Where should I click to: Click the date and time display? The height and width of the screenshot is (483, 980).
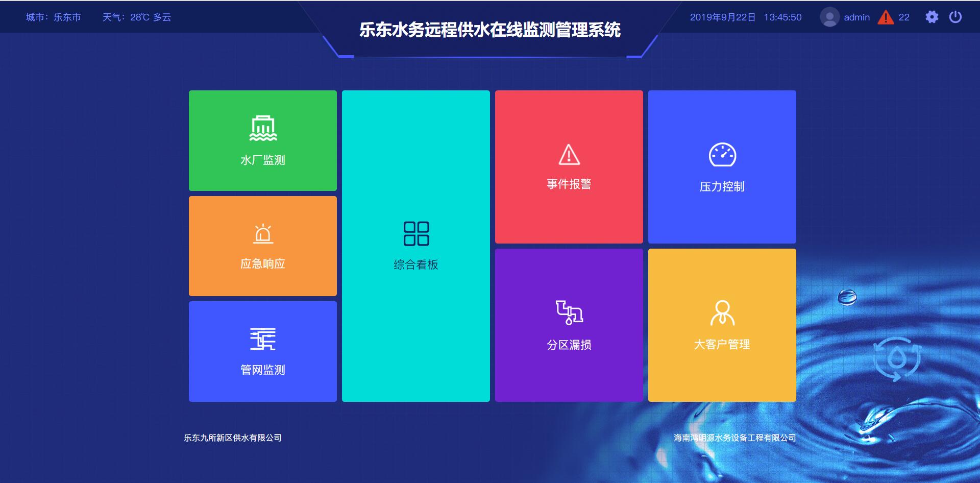(x=745, y=17)
